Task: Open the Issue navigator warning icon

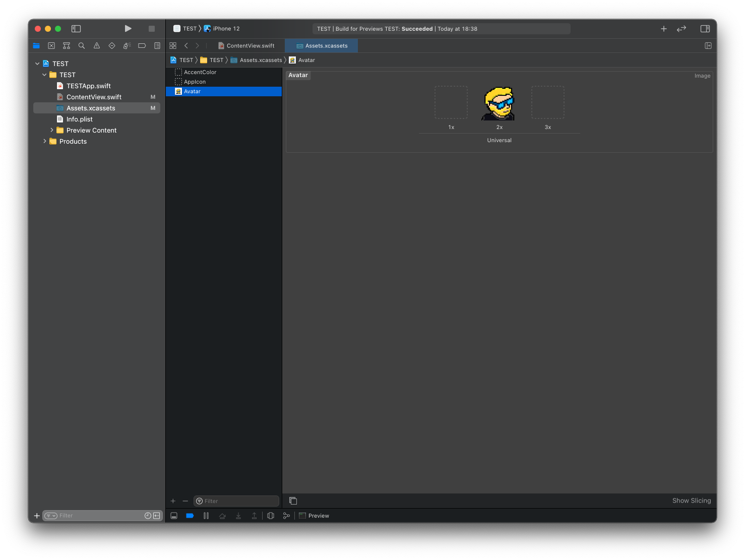Action: tap(97, 46)
